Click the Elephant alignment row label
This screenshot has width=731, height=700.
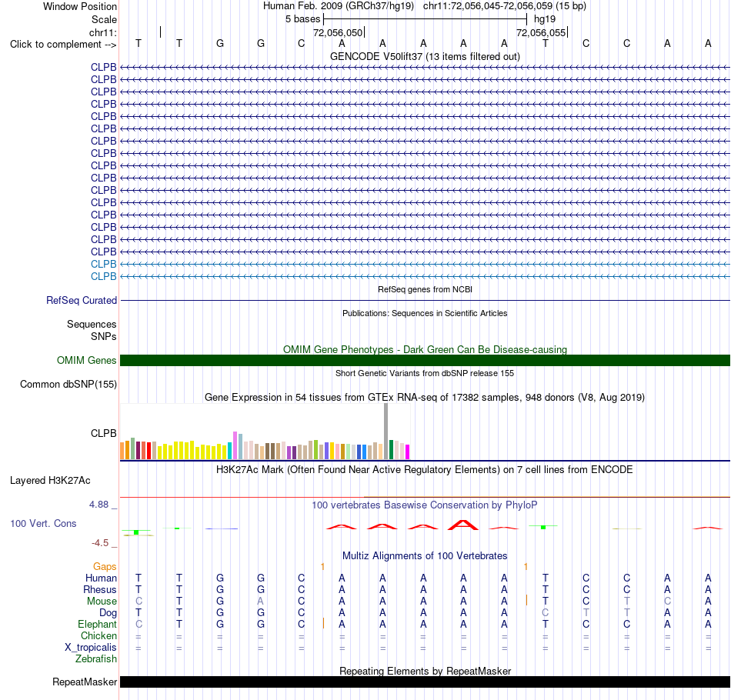97,625
